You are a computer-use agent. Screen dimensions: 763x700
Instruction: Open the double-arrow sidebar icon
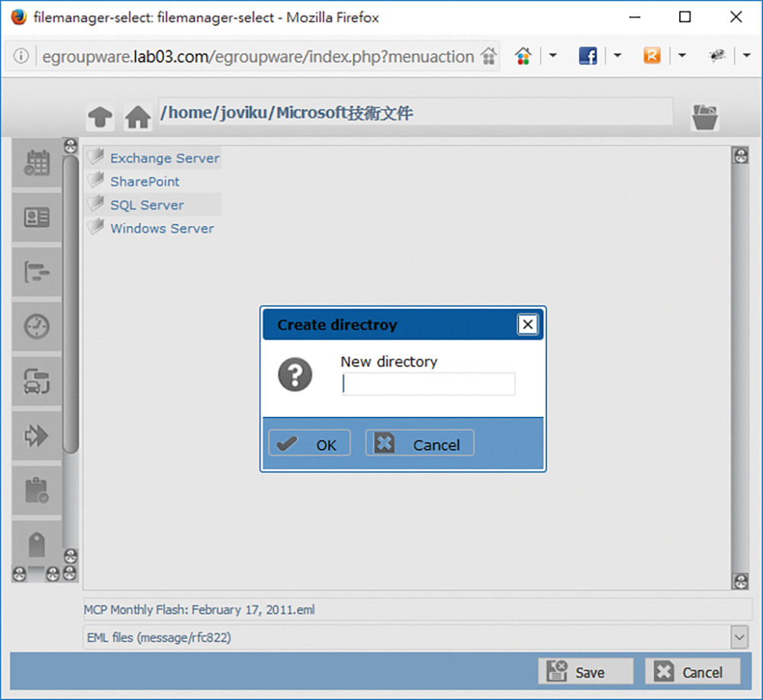(37, 435)
